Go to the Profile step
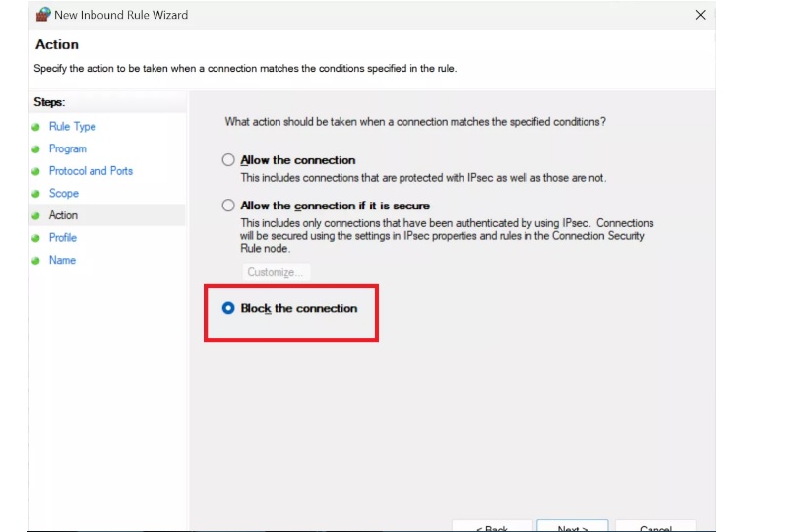805x532 pixels. pyautogui.click(x=63, y=238)
